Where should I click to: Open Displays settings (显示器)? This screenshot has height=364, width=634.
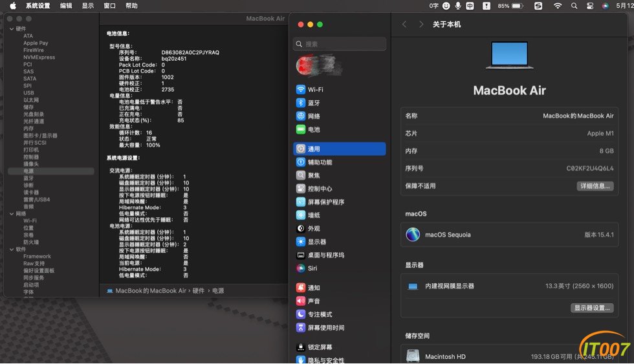339,242
